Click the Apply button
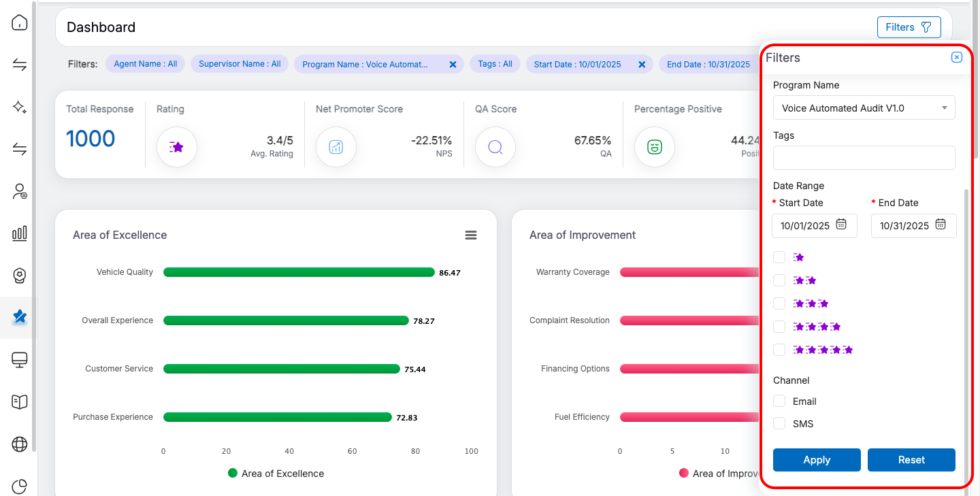Viewport: 980px width, 496px height. [817, 460]
